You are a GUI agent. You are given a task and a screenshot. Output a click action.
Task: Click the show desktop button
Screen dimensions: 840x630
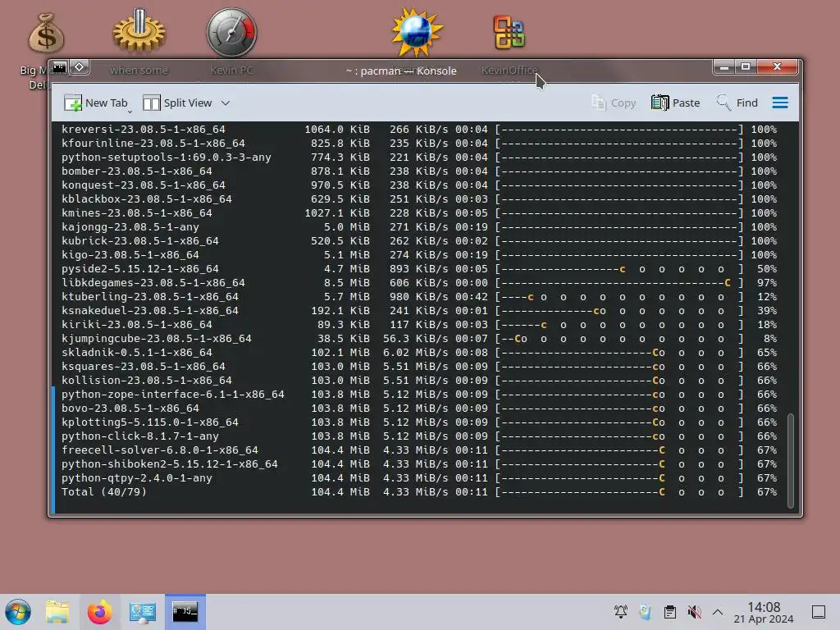[819, 612]
